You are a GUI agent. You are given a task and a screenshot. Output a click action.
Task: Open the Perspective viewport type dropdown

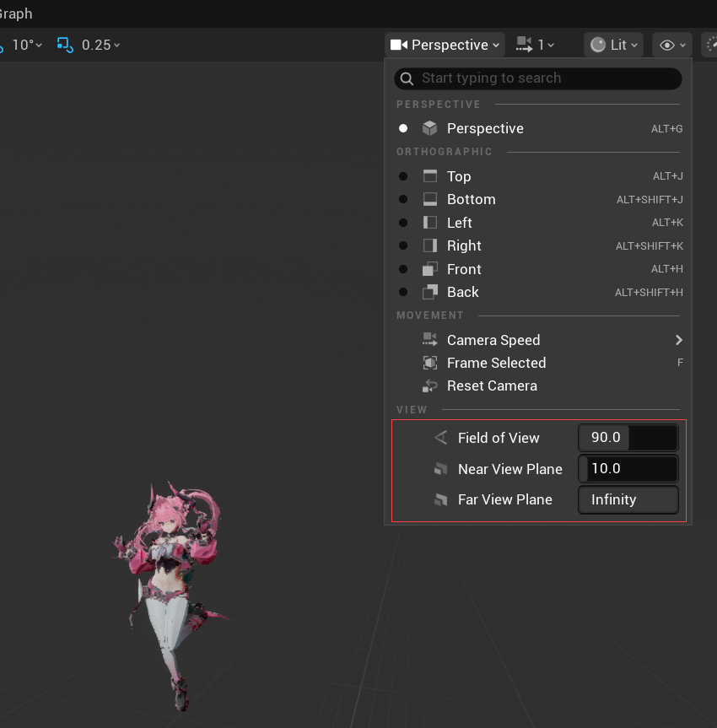click(445, 45)
